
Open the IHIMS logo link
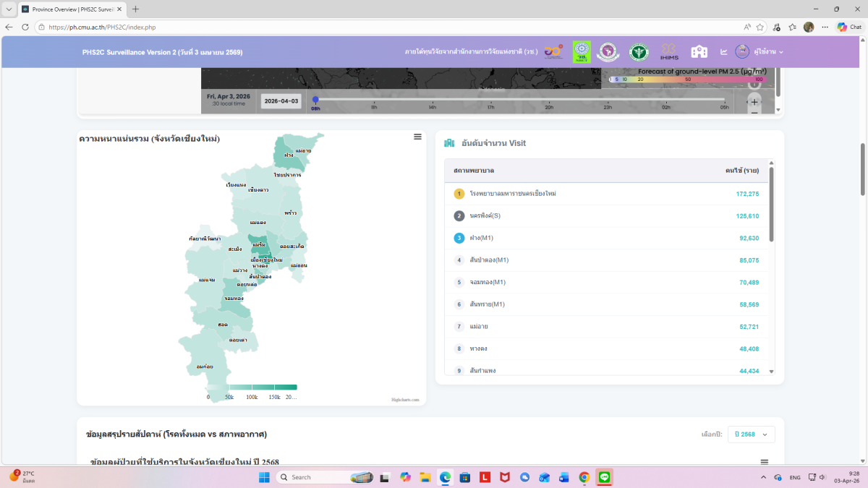pyautogui.click(x=669, y=51)
